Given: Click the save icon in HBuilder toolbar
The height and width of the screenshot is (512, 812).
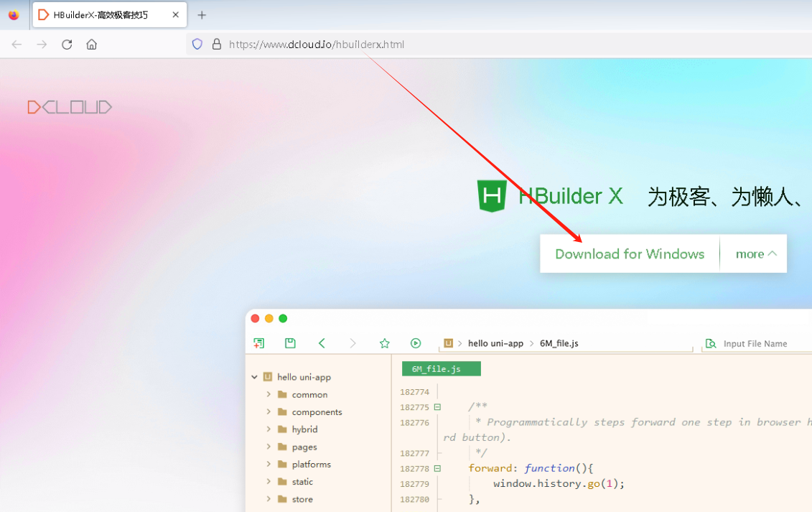Looking at the screenshot, I should [290, 343].
